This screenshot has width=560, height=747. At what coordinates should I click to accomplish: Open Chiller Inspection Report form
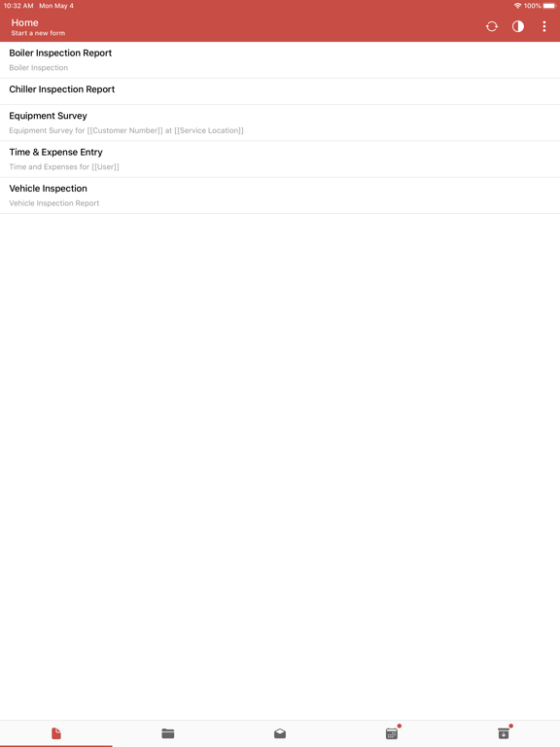[280, 91]
